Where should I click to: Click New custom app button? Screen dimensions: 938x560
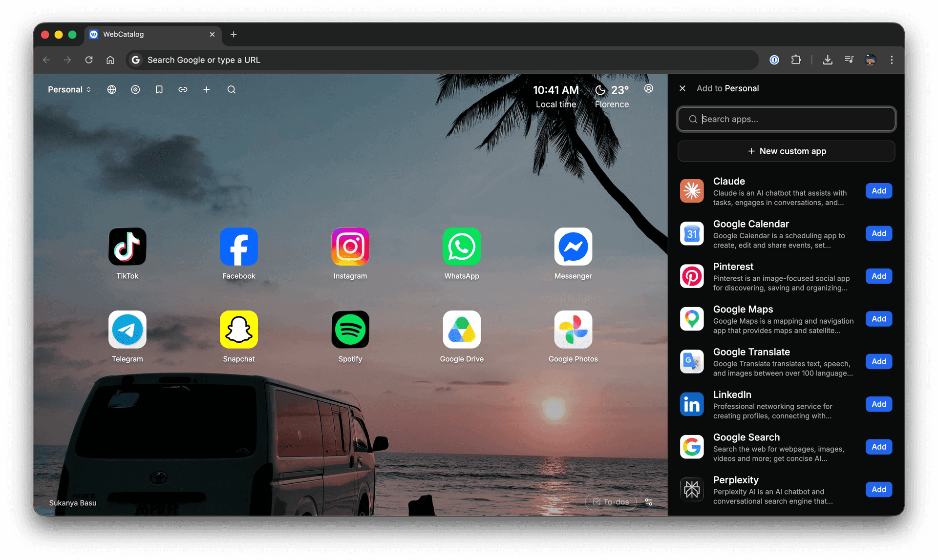[786, 151]
